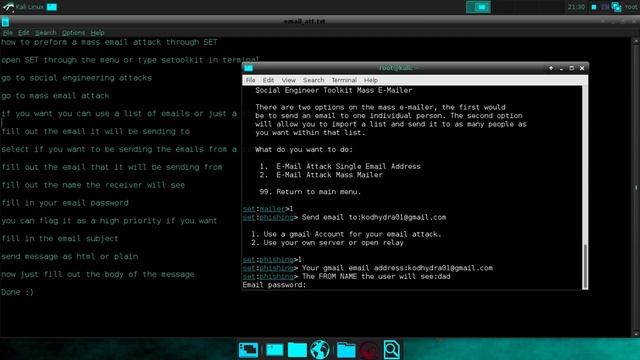
Task: Open the text editor Edit menu
Action: tap(23, 33)
